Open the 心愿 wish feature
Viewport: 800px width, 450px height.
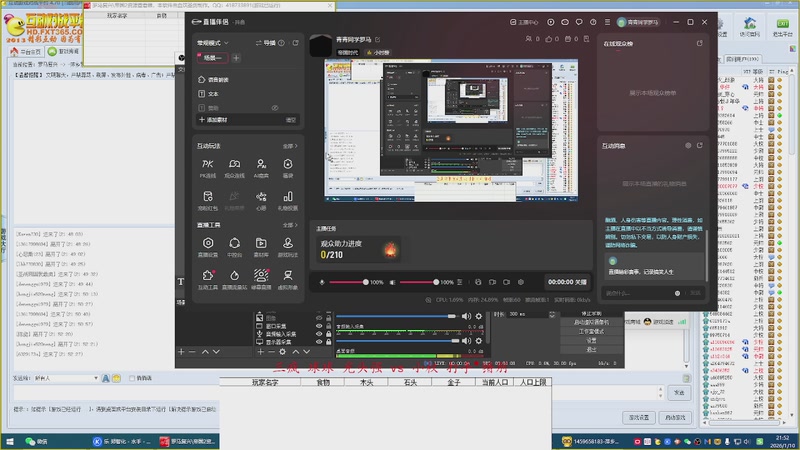[x=261, y=201]
